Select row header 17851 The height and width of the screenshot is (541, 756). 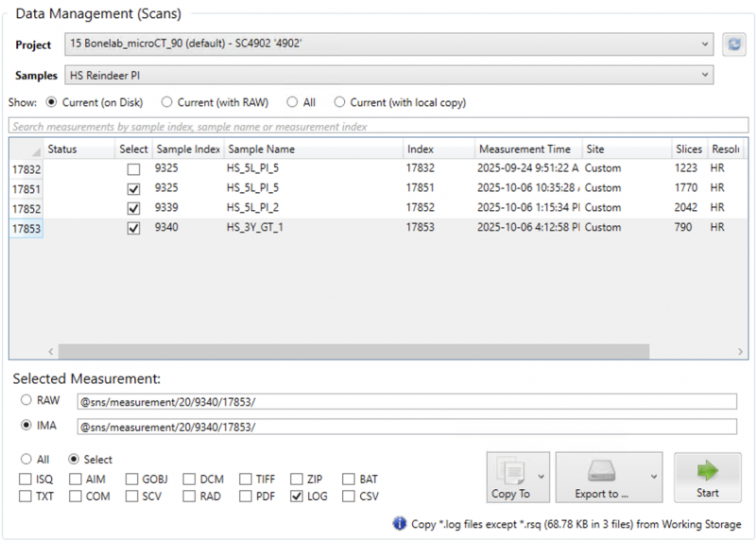[26, 189]
